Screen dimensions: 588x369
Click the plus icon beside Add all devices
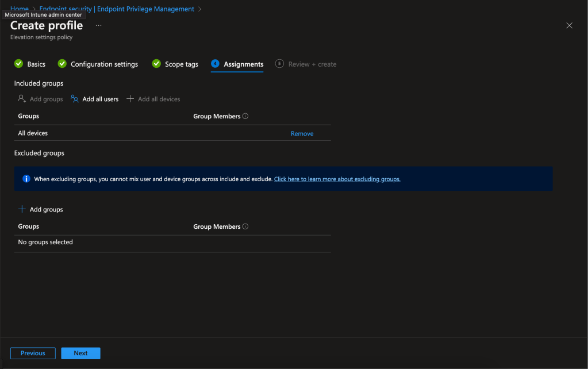(x=130, y=99)
